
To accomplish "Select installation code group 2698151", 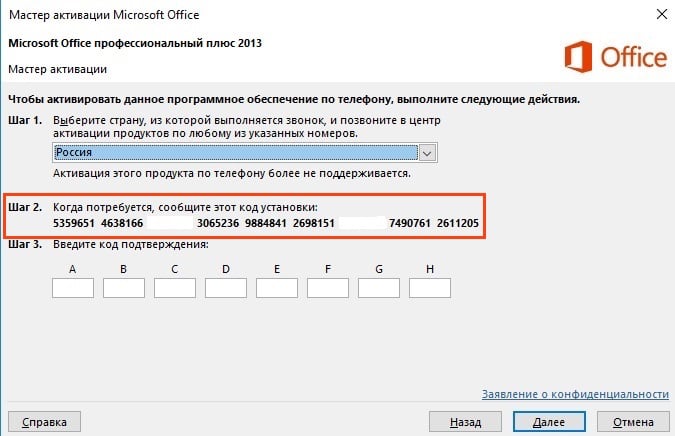I will coord(314,223).
